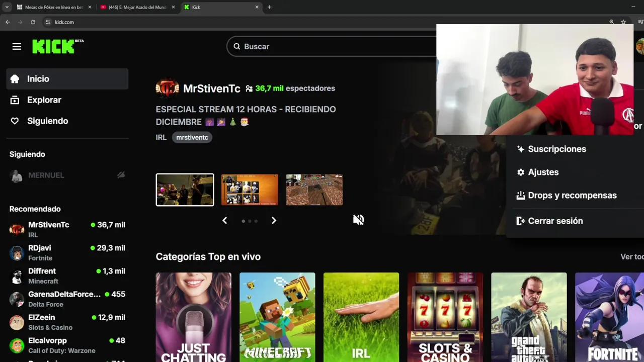Image resolution: width=644 pixels, height=362 pixels.
Task: Open a new browser tab
Action: (x=269, y=7)
